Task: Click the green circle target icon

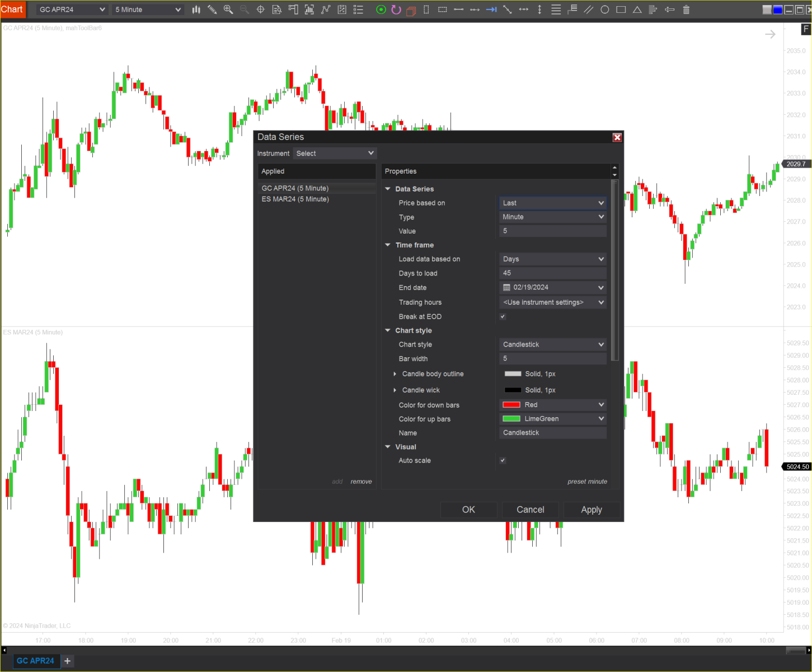Action: click(x=381, y=10)
